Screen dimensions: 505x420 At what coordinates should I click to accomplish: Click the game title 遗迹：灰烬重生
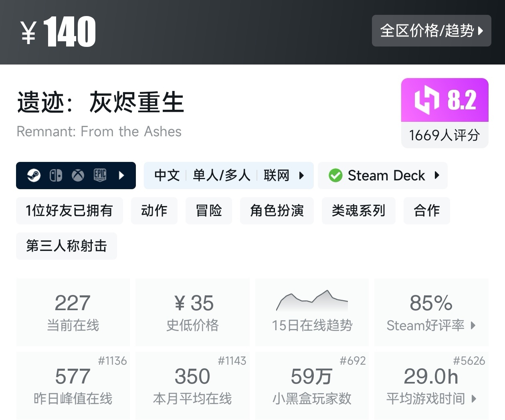100,102
